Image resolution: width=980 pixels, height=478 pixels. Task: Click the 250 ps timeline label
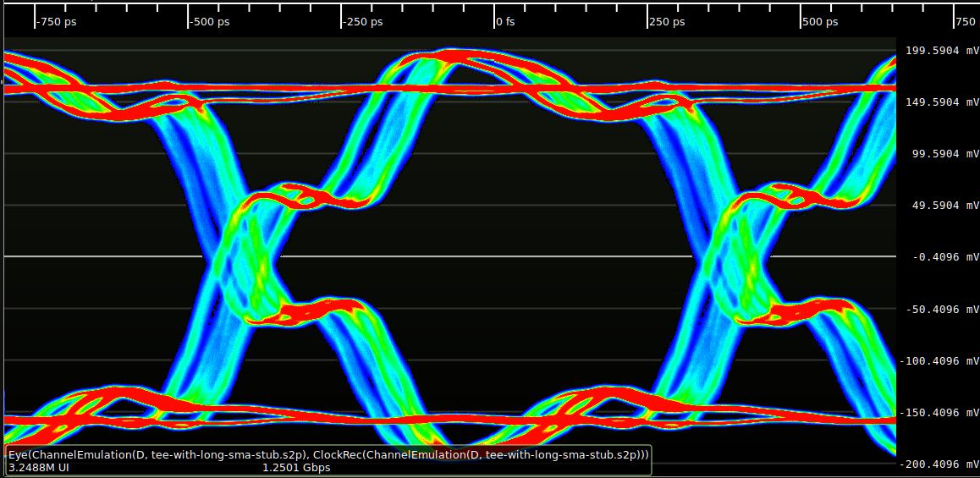668,22
